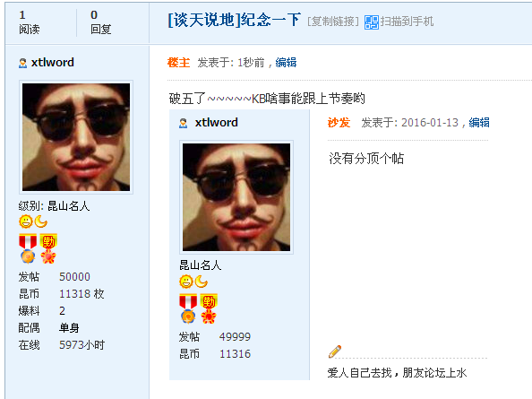This screenshot has height=399, width=532.
Task: Click the moon level icon in sidebar
Action: pyautogui.click(x=41, y=221)
